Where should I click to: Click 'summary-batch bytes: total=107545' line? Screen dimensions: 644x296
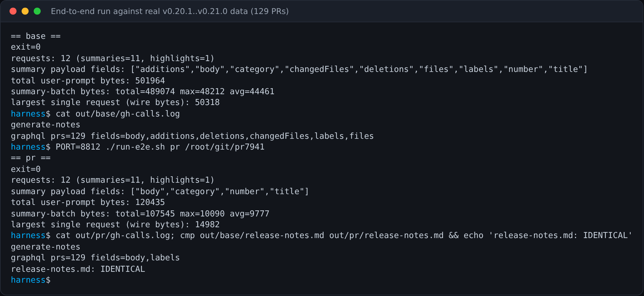[x=140, y=214]
